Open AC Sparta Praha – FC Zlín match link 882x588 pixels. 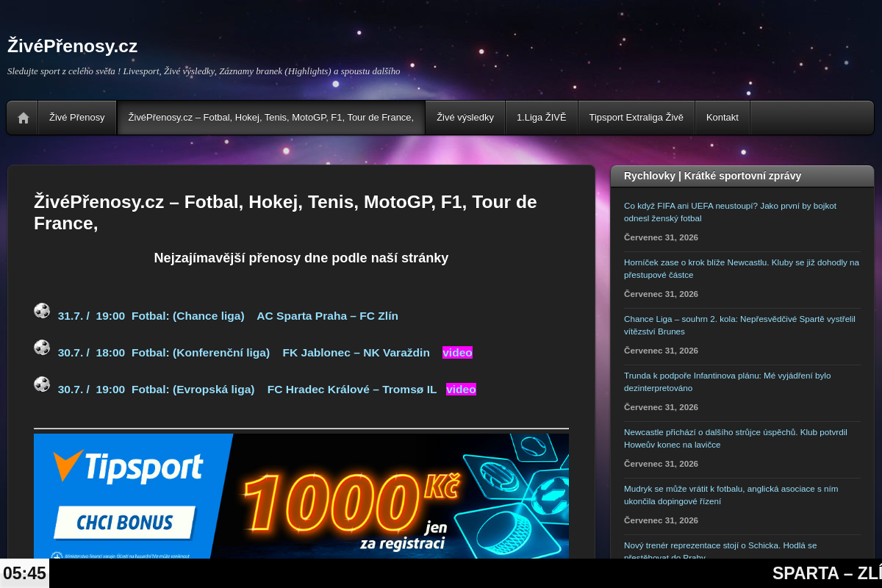[x=327, y=316]
